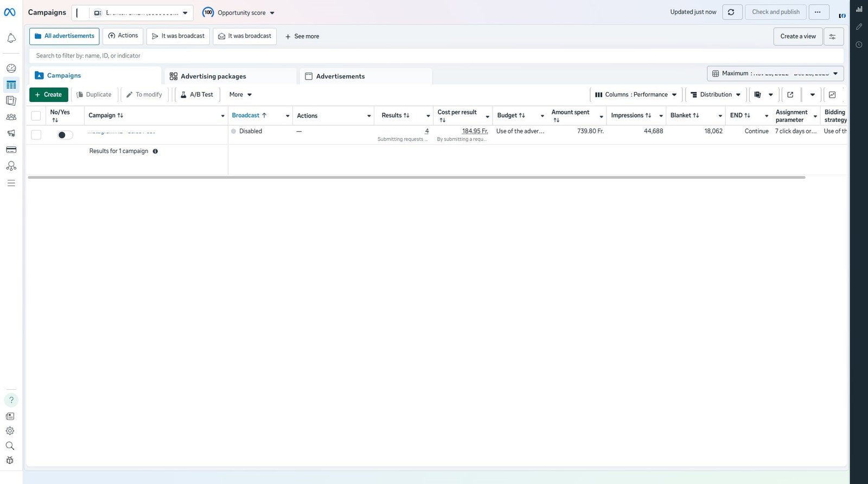Screen dimensions: 868x484
Task: Open Billing card icon in sidebar
Action: [x=11, y=150]
